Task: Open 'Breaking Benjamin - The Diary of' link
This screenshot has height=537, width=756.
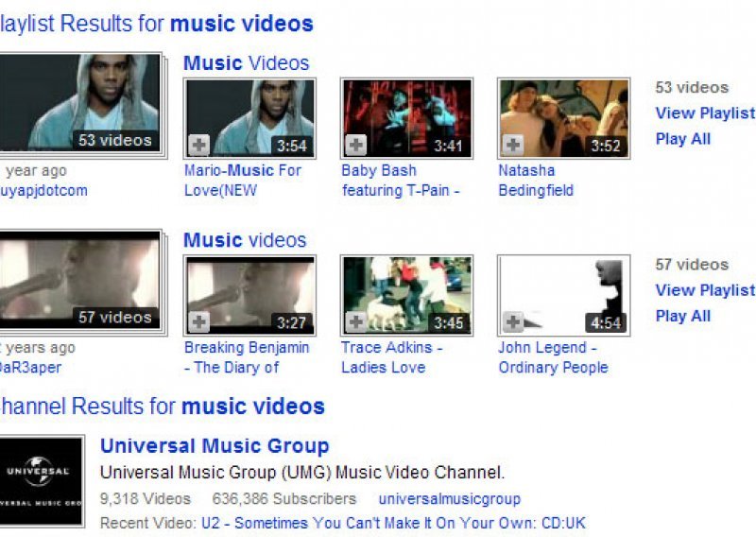Action: coord(247,357)
